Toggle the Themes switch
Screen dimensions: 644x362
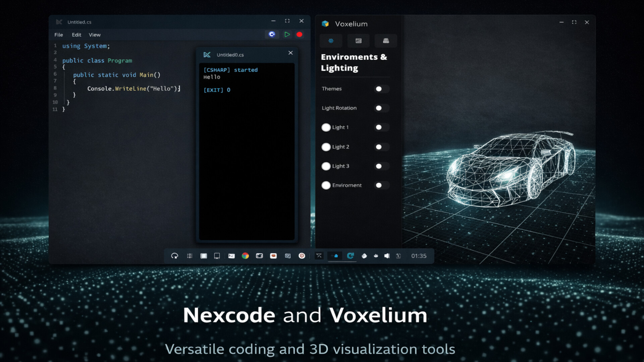(381, 88)
